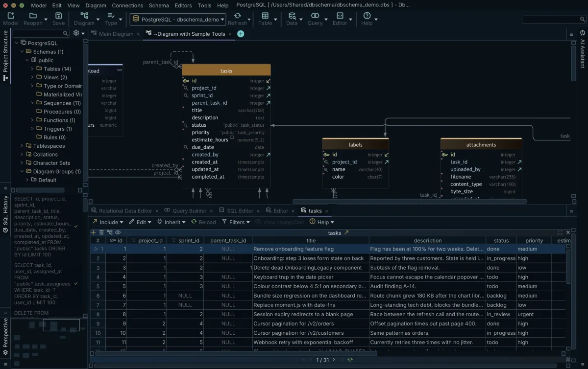
Task: Switch to the SQL Editor tab
Action: (240, 211)
